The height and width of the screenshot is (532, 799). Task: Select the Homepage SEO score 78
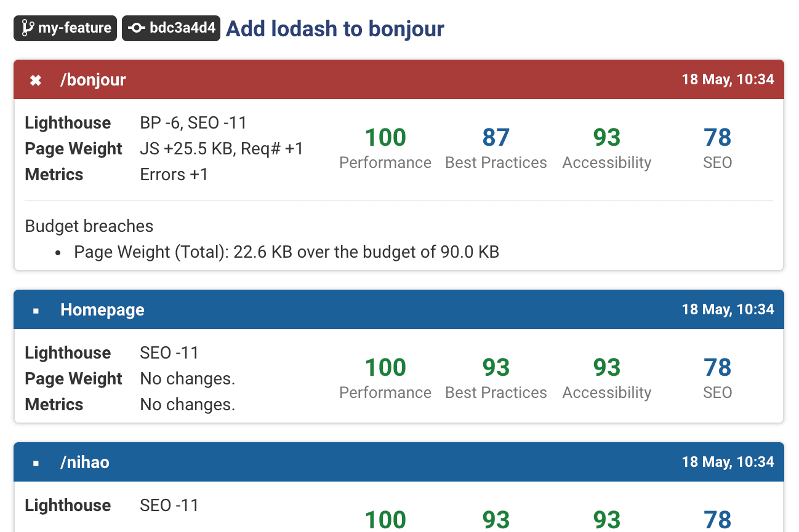(x=717, y=368)
